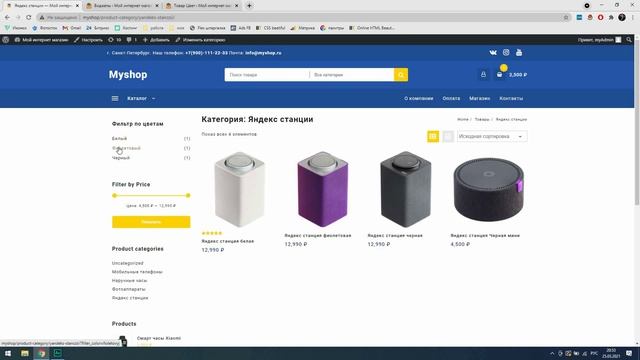Open Смарт часы Xiaomi product link
Screen dimensions: 640x360
point(159,338)
